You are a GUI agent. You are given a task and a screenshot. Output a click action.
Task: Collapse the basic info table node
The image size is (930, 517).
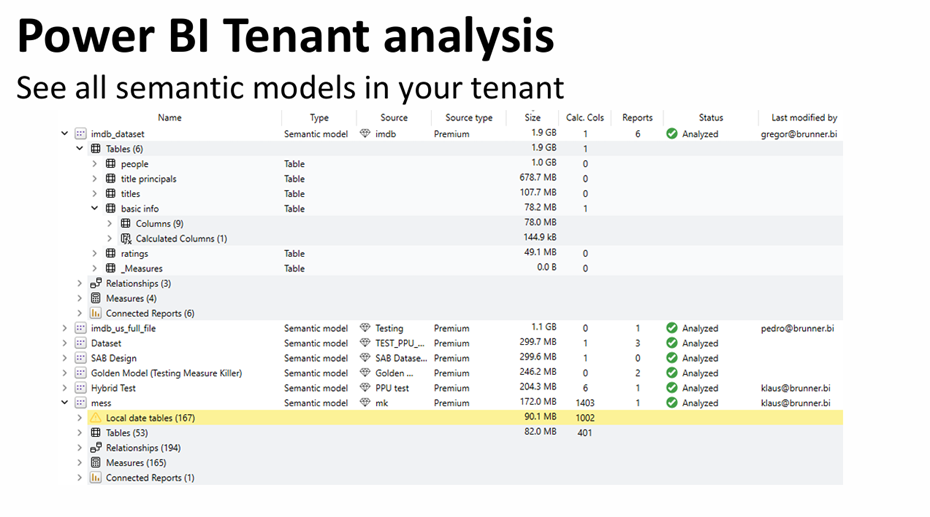click(x=95, y=209)
